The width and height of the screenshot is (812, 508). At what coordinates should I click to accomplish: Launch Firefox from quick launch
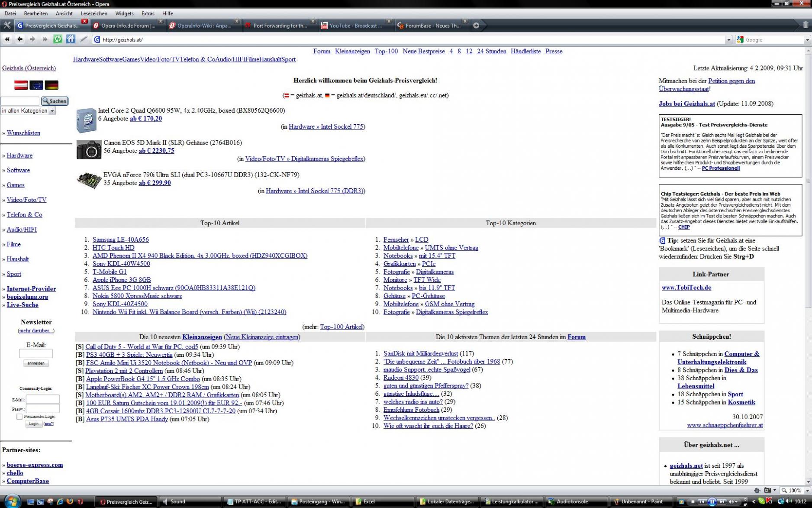point(70,502)
